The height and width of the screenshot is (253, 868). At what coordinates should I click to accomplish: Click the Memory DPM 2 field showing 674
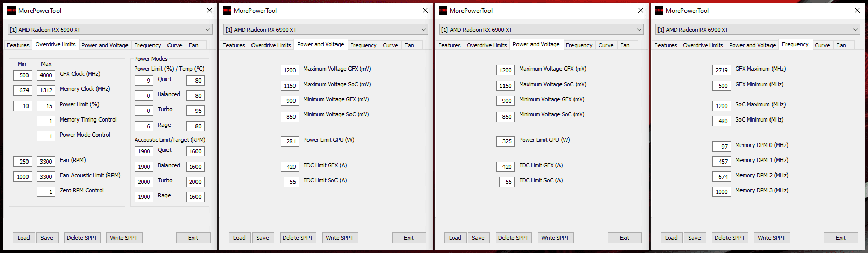click(722, 177)
